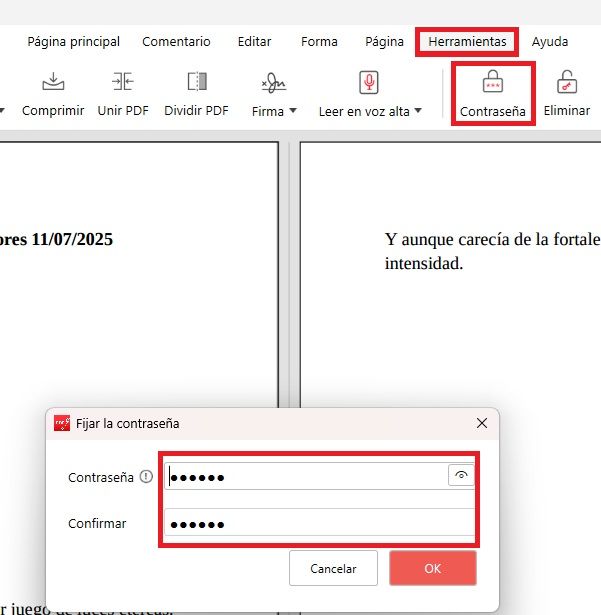The height and width of the screenshot is (615, 601).
Task: Click the Unir PDF merge icon
Action: pos(123,81)
